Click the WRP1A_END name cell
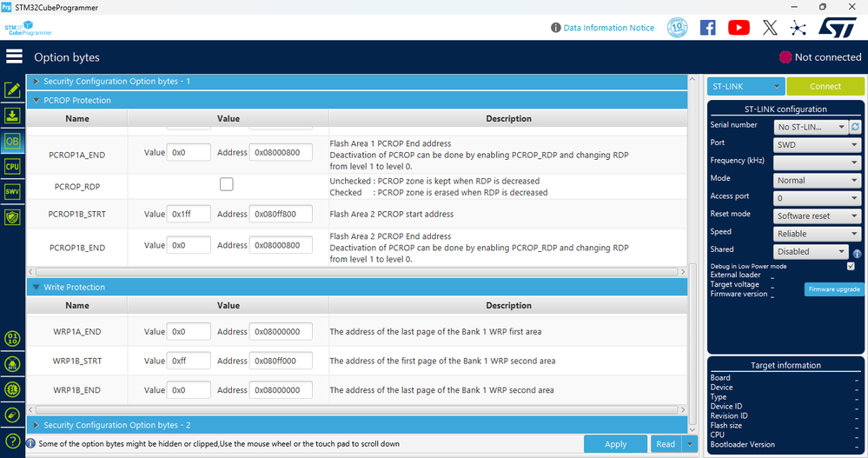 point(77,332)
